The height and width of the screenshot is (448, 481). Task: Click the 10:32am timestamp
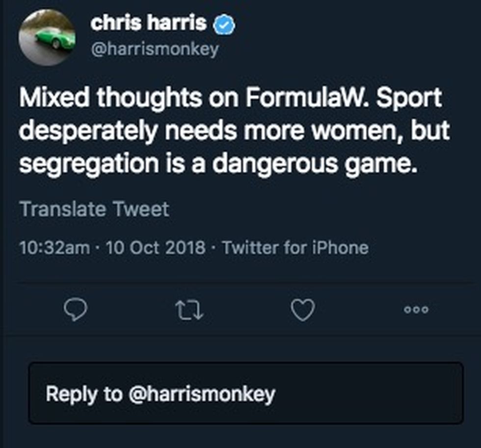55,248
